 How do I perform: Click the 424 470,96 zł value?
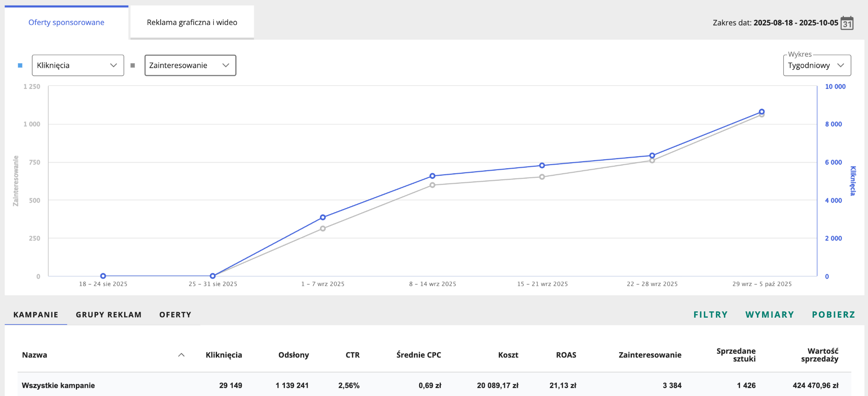pyautogui.click(x=815, y=385)
